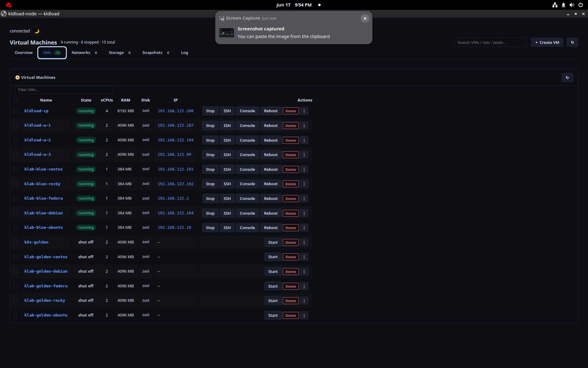Check the klab-blue-ubuntu row checkbox
588x368 pixels.
pos(15,228)
